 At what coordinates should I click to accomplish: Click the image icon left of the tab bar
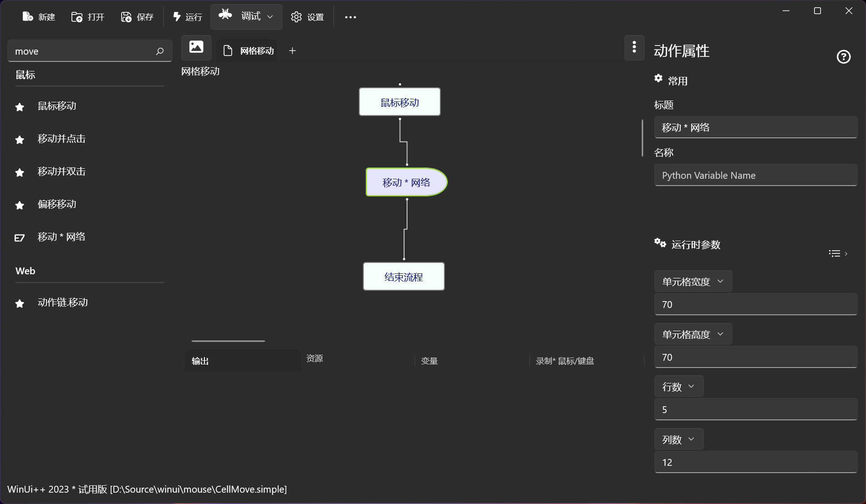[x=196, y=47]
